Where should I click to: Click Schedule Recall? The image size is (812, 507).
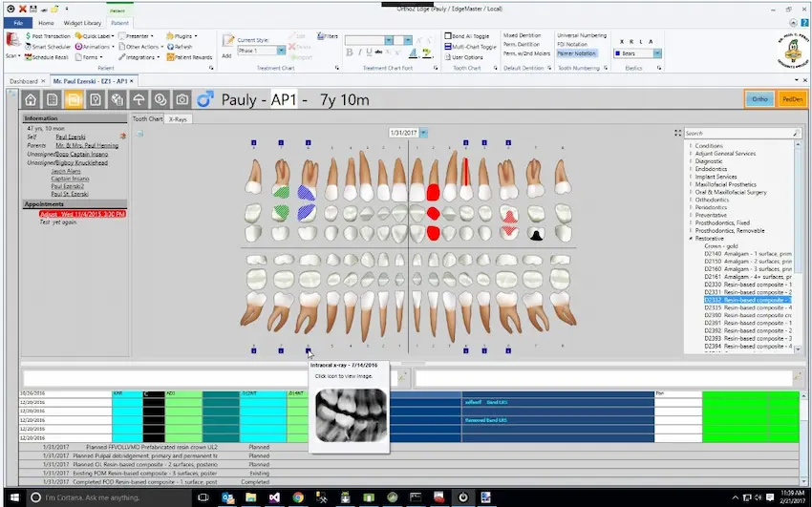pos(47,57)
